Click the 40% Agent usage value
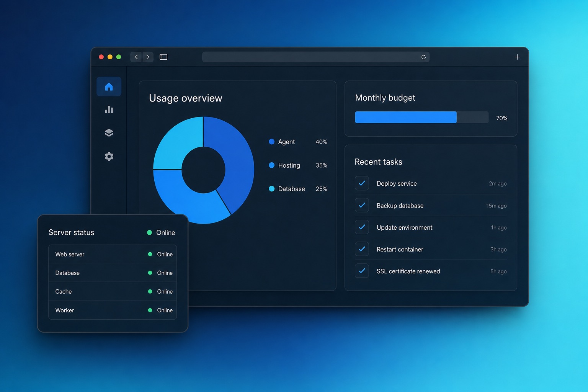Viewport: 588px width, 392px height. [x=321, y=142]
